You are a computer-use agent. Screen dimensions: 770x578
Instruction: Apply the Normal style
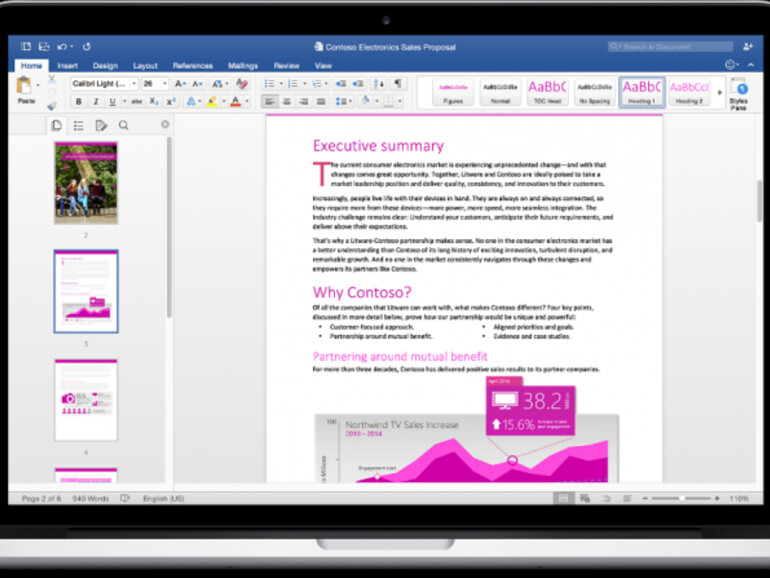500,92
